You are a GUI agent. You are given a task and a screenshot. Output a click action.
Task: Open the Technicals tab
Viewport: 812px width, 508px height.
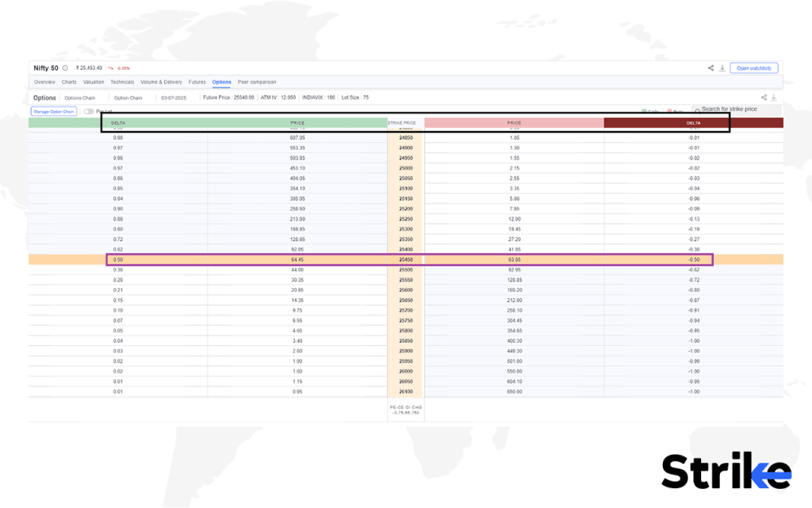(x=122, y=82)
